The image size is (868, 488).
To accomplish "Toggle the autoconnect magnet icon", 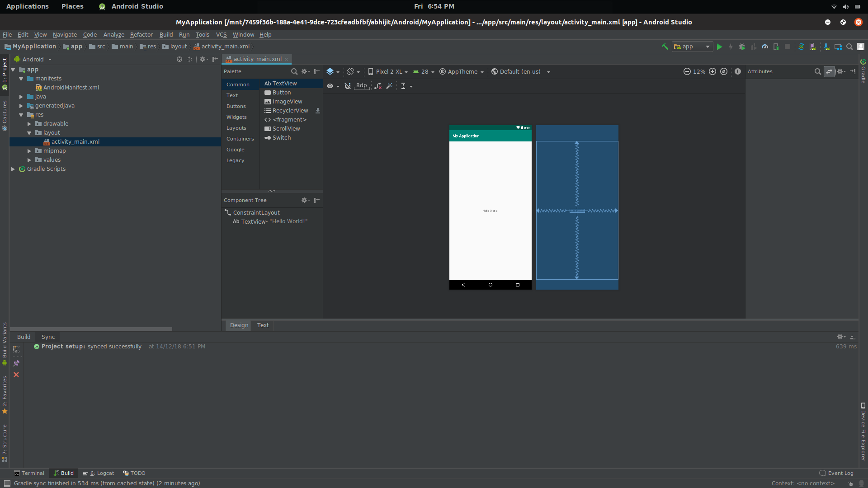I will [x=347, y=86].
